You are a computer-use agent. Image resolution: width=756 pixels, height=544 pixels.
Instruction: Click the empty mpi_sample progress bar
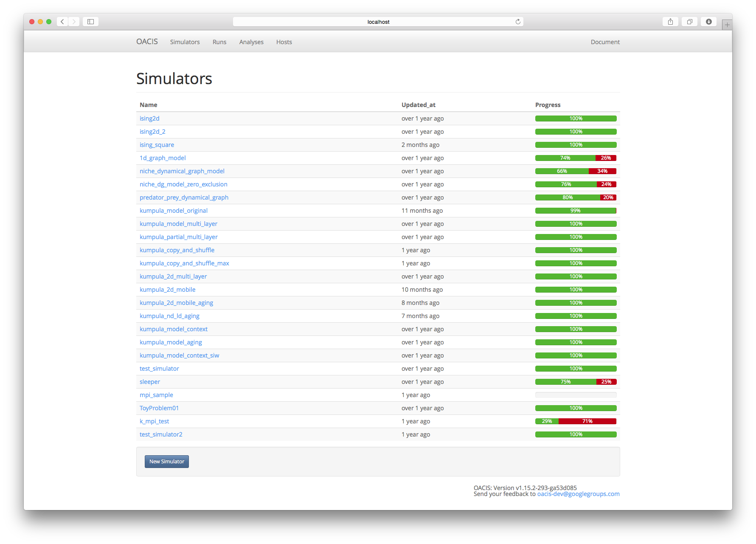click(576, 395)
